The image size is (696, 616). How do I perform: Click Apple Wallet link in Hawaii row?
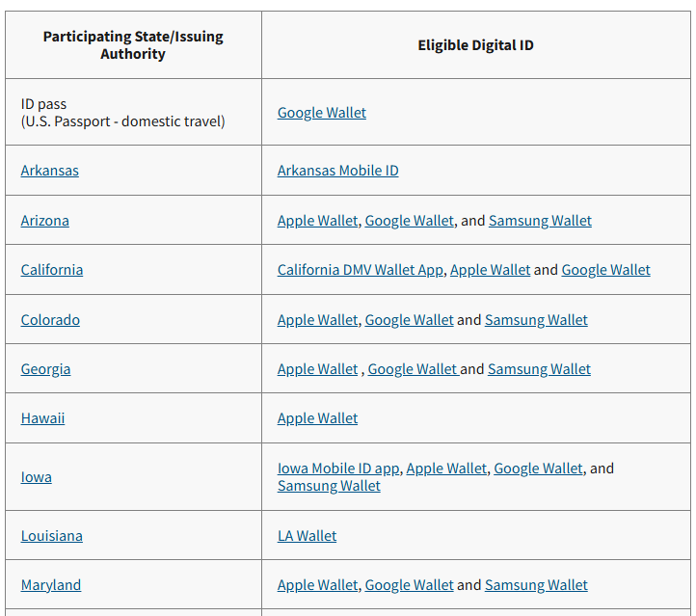(317, 418)
